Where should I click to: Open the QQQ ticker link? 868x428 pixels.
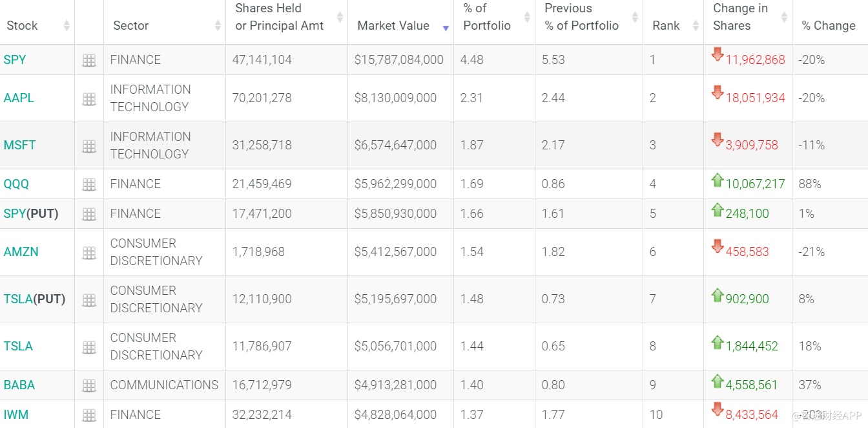coord(16,184)
